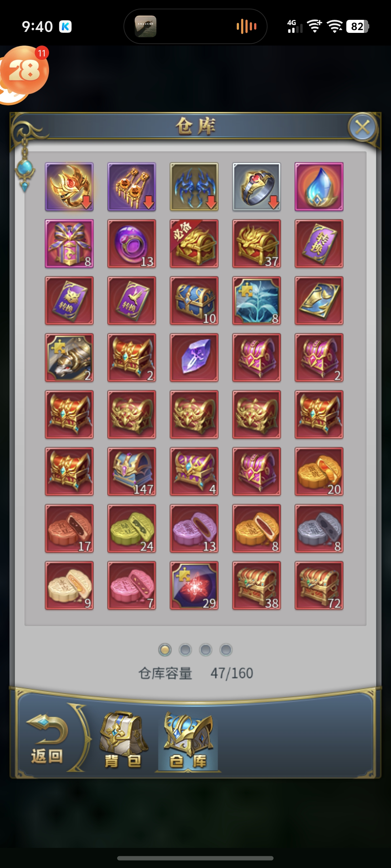Switch to warehouse page two dot
The image size is (391, 868).
tap(185, 650)
